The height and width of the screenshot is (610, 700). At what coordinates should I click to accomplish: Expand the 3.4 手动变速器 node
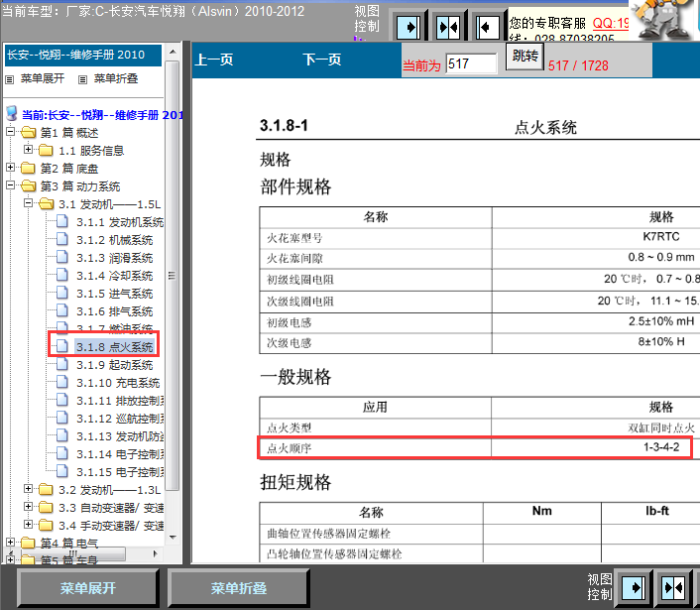click(28, 525)
